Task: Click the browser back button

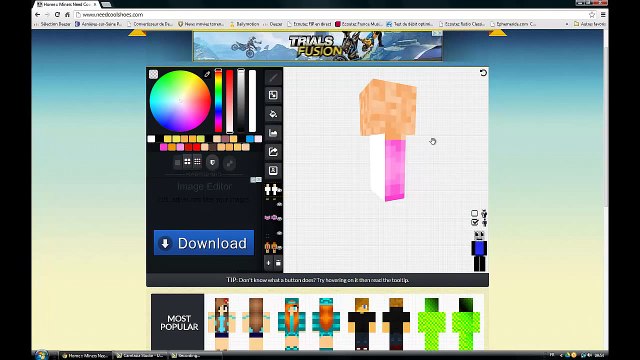Action: pyautogui.click(x=38, y=14)
